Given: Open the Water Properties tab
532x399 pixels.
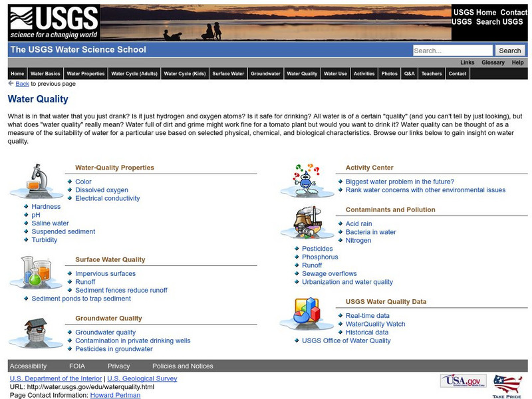Looking at the screenshot, I should click(86, 74).
